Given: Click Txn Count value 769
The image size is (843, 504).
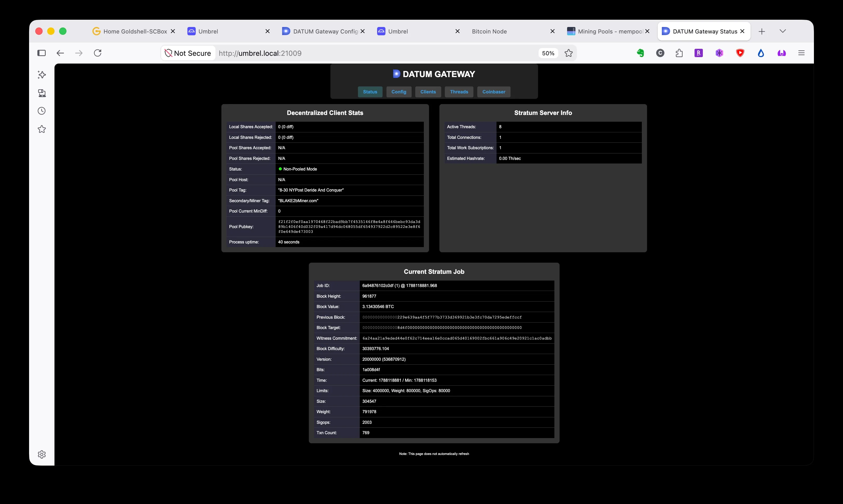Looking at the screenshot, I should coord(366,433).
